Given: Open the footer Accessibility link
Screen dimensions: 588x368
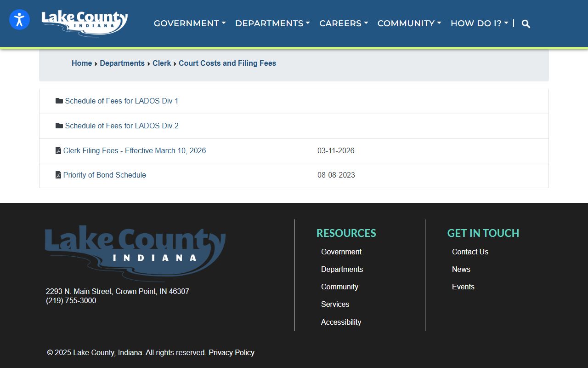Looking at the screenshot, I should pyautogui.click(x=341, y=322).
